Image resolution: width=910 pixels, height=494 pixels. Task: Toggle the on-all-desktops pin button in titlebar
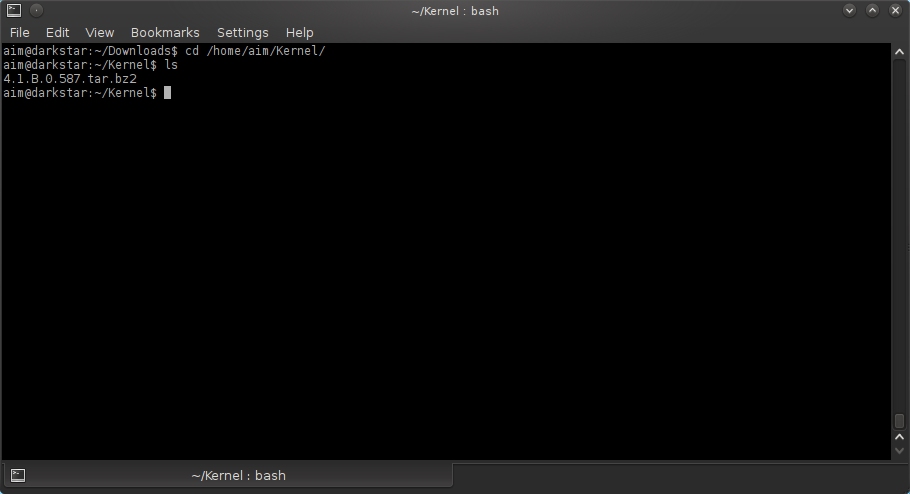[37, 11]
